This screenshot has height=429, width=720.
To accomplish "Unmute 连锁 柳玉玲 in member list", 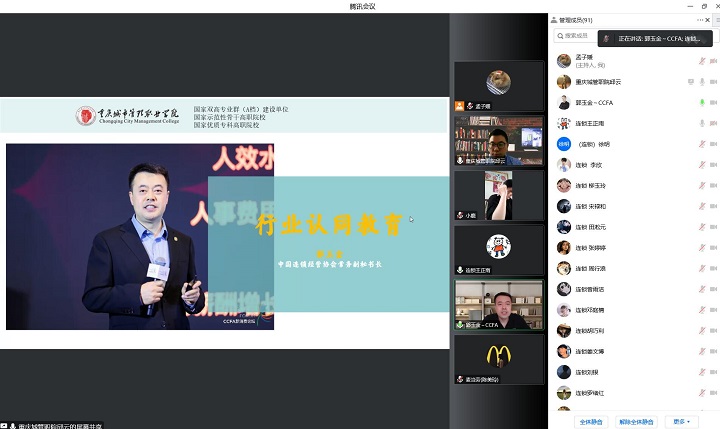I will (702, 186).
